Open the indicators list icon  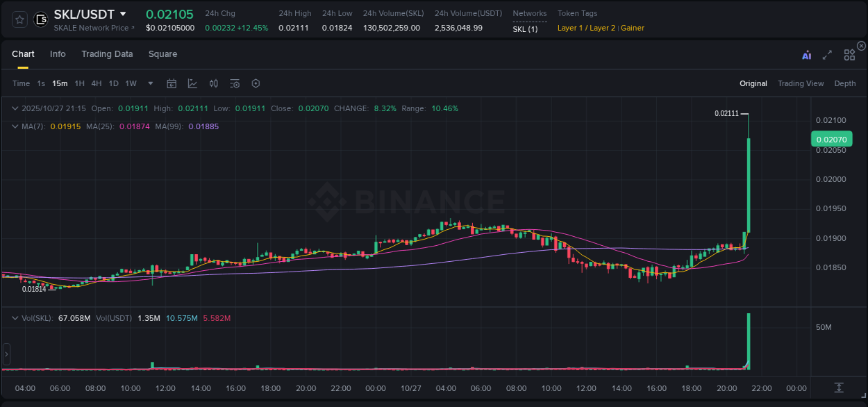(x=234, y=83)
